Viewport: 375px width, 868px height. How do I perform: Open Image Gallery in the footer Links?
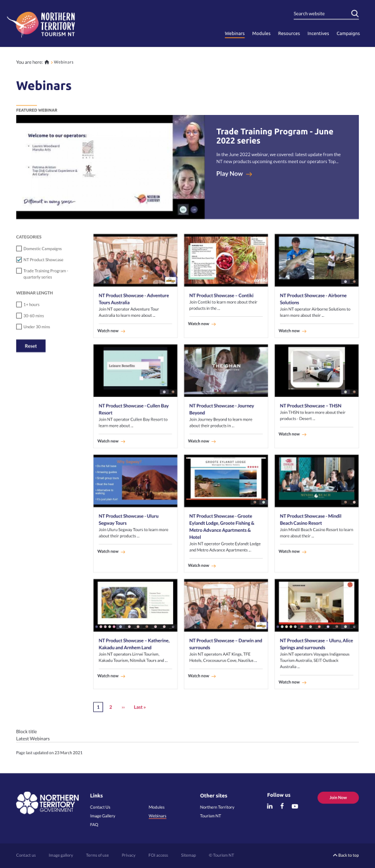102,816
